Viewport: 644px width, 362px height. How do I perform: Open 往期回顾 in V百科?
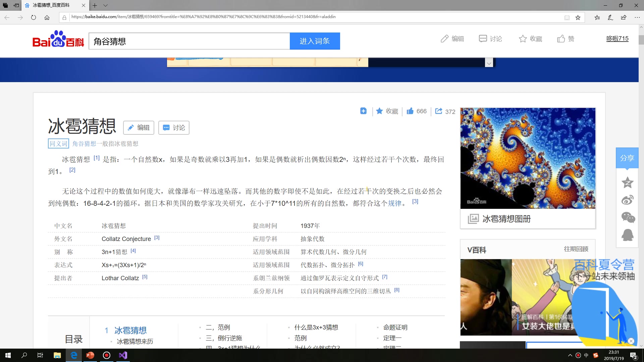click(x=576, y=249)
